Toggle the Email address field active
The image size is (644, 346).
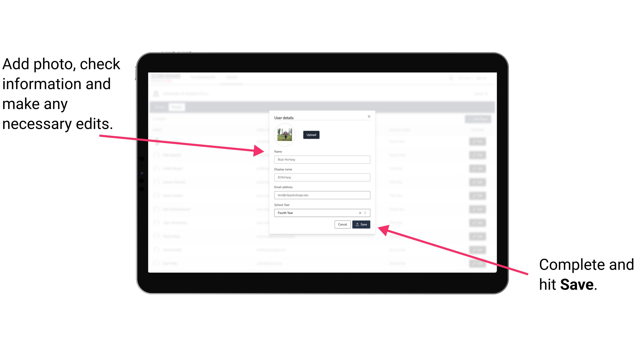click(x=322, y=195)
